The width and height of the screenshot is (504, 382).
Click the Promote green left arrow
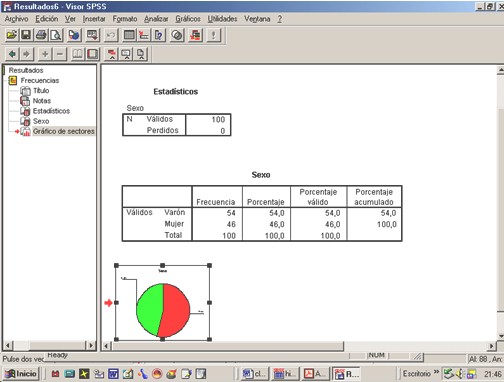(12, 54)
